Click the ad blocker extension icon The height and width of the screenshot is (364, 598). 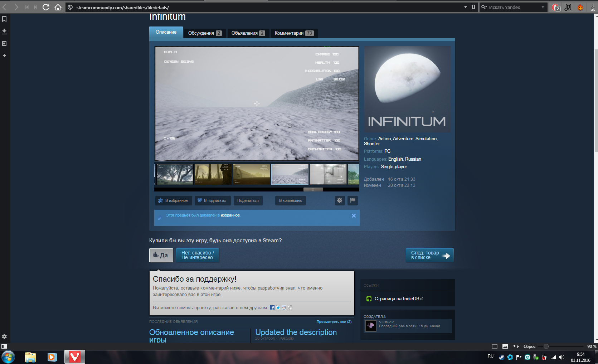click(x=556, y=7)
